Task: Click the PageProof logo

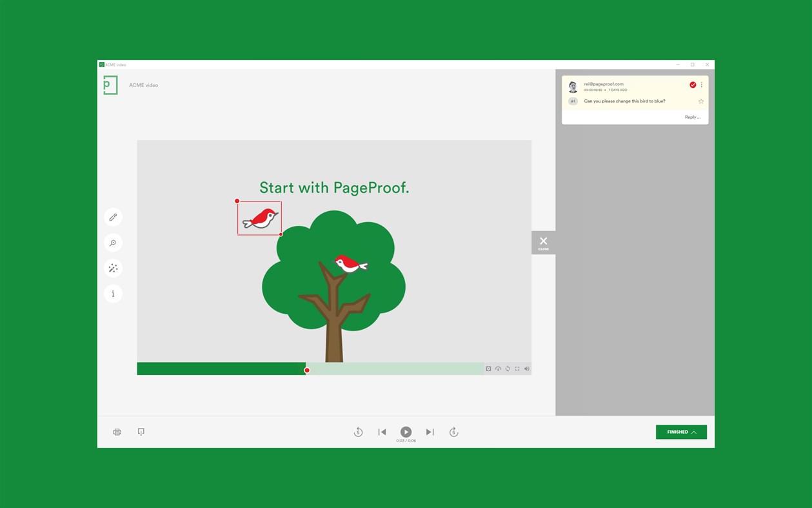Action: coord(110,85)
